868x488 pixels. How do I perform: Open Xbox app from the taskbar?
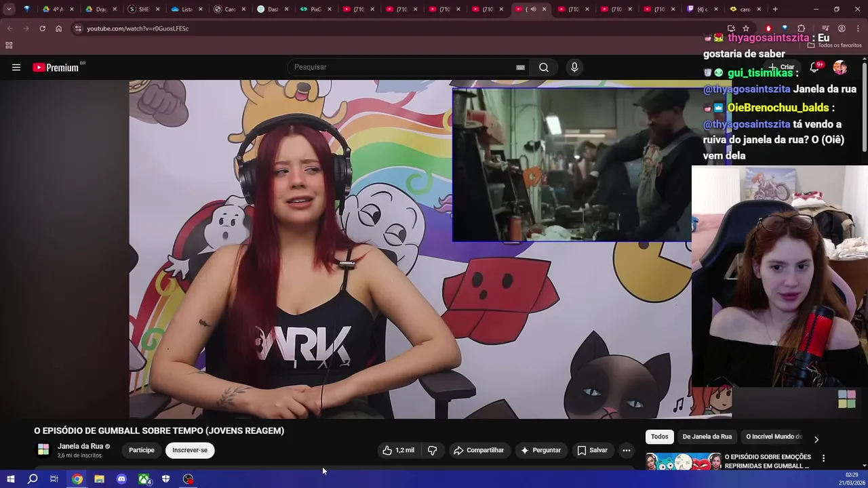(x=144, y=479)
